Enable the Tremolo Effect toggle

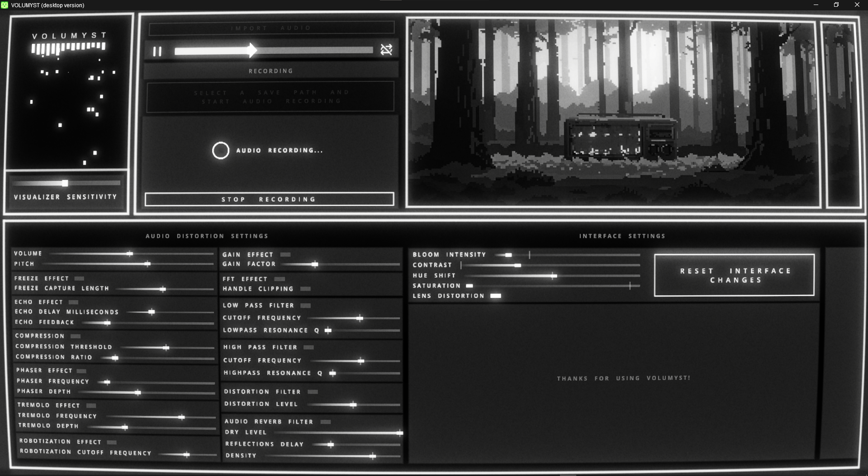[x=91, y=405]
